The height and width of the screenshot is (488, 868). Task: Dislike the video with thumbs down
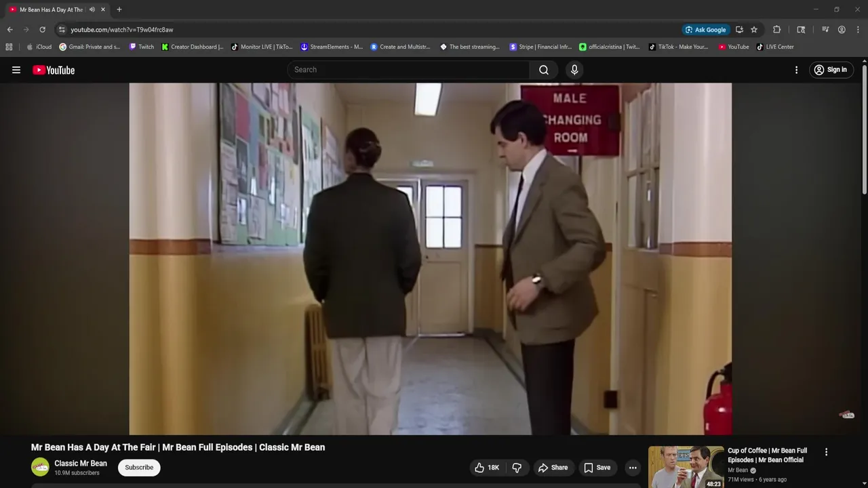click(x=517, y=468)
